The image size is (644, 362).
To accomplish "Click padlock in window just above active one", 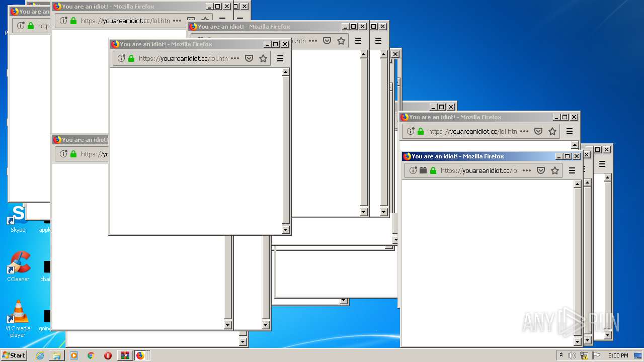I will [421, 131].
